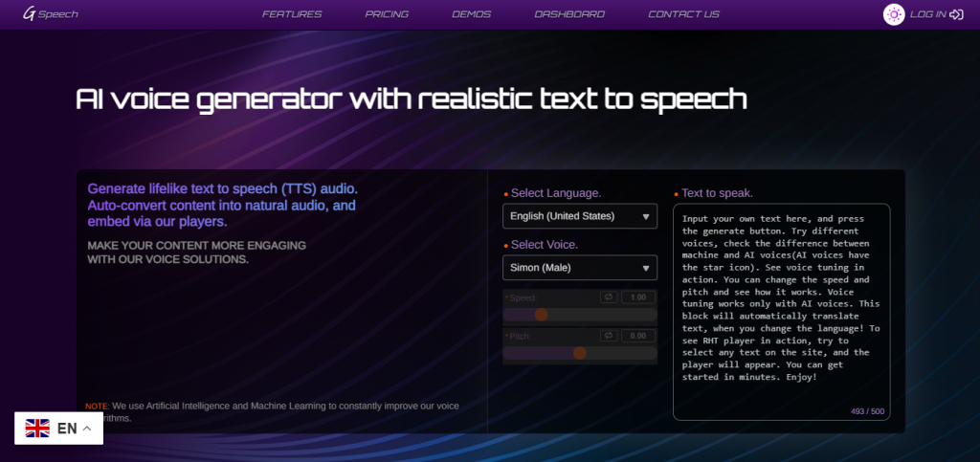Click the G Speech logo
This screenshot has height=462, width=980.
pos(51,13)
